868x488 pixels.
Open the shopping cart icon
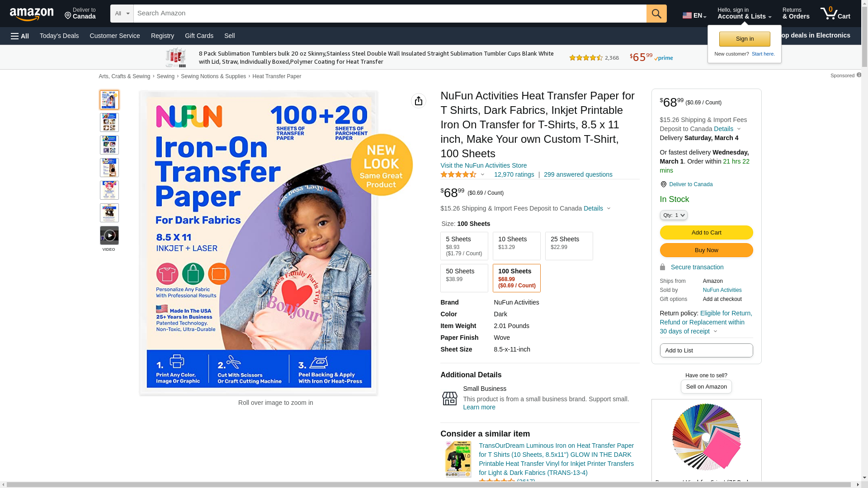click(x=835, y=13)
